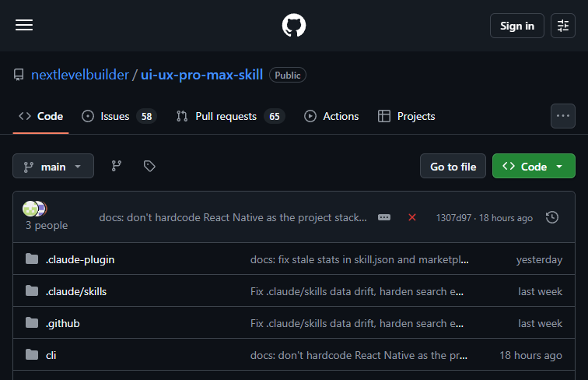Click folder icon beside cli

point(32,354)
